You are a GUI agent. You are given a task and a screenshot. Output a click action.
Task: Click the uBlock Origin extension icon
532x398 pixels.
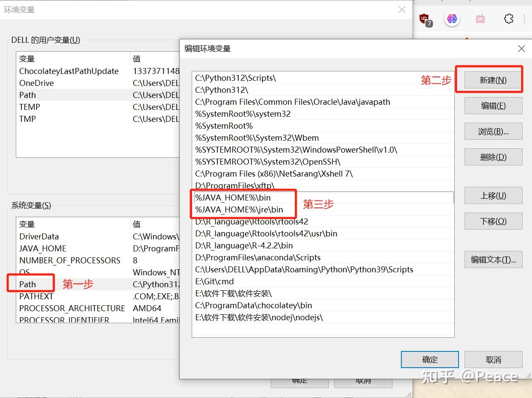(x=426, y=19)
